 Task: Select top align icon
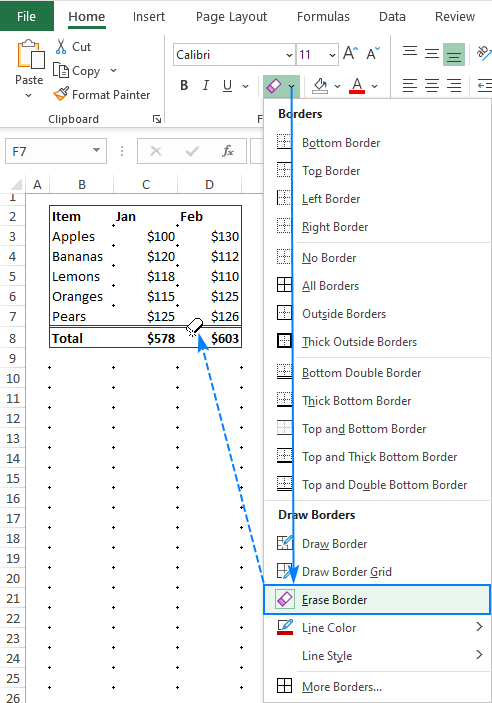point(409,53)
